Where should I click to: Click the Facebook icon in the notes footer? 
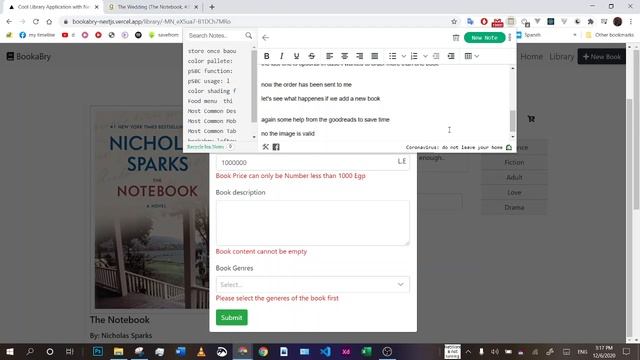[x=276, y=147]
